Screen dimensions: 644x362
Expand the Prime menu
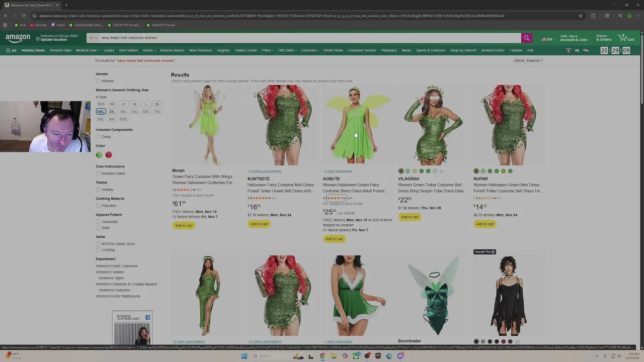[x=268, y=50]
